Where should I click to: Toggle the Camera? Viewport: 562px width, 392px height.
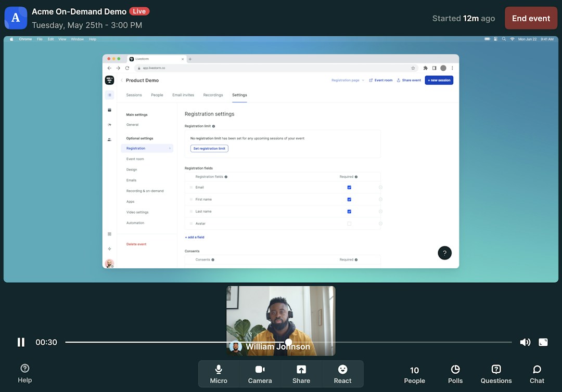pyautogui.click(x=260, y=374)
